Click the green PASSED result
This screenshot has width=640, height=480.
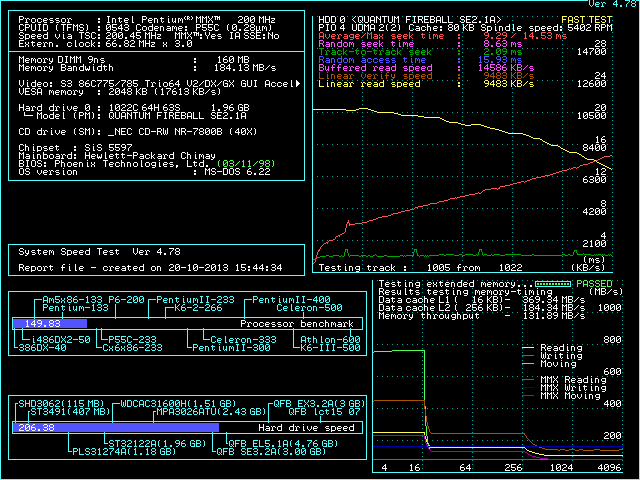[x=594, y=284]
